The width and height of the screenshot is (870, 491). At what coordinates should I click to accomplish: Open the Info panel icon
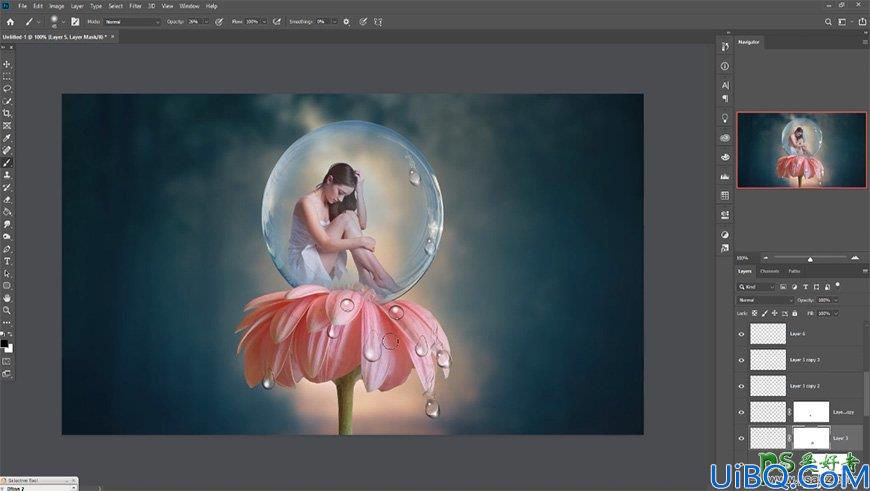(725, 66)
